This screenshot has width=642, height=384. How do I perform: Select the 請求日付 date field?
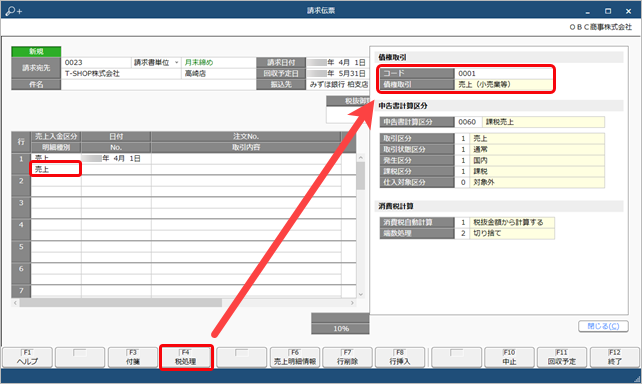coord(337,63)
